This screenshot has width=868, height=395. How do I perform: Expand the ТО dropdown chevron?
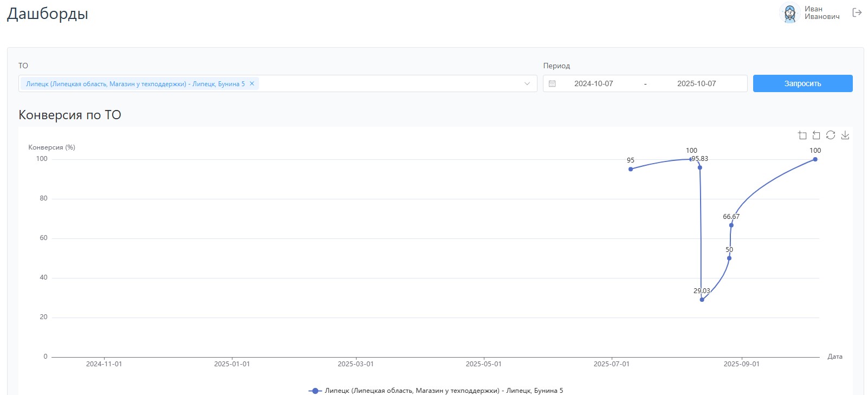tap(527, 83)
